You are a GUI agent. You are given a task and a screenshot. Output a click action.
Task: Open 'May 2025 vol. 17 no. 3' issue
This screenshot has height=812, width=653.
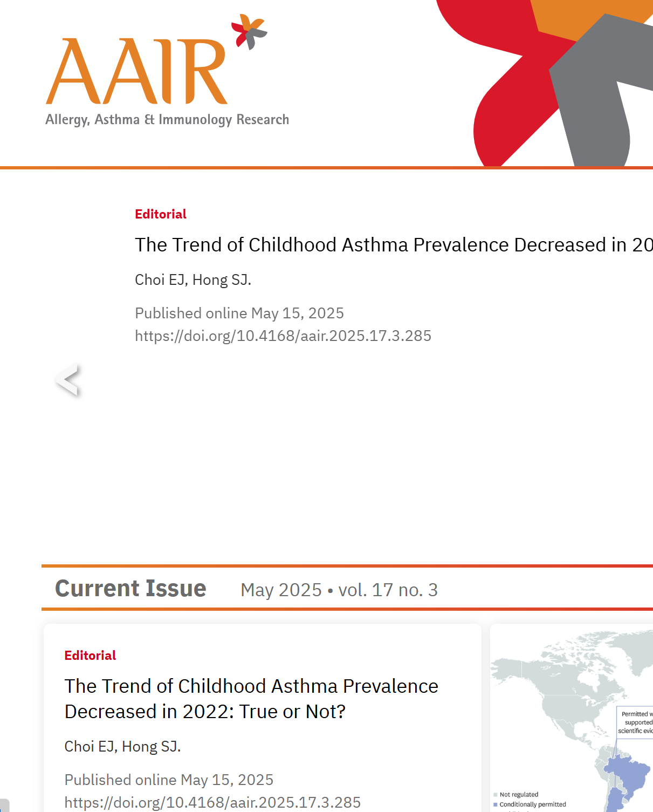339,590
